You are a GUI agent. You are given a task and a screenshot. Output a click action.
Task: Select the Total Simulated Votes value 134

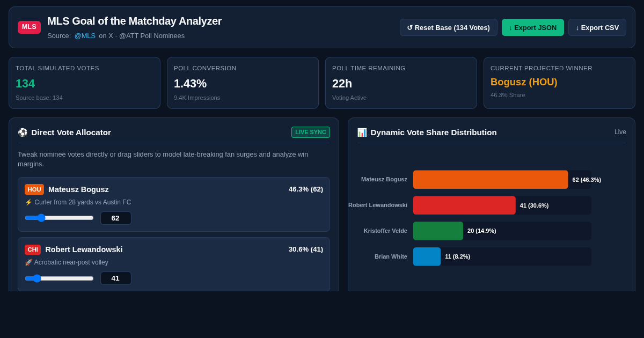25,84
